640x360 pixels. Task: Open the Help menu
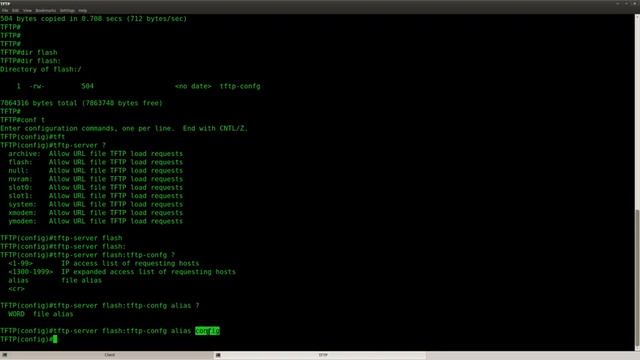pos(82,10)
